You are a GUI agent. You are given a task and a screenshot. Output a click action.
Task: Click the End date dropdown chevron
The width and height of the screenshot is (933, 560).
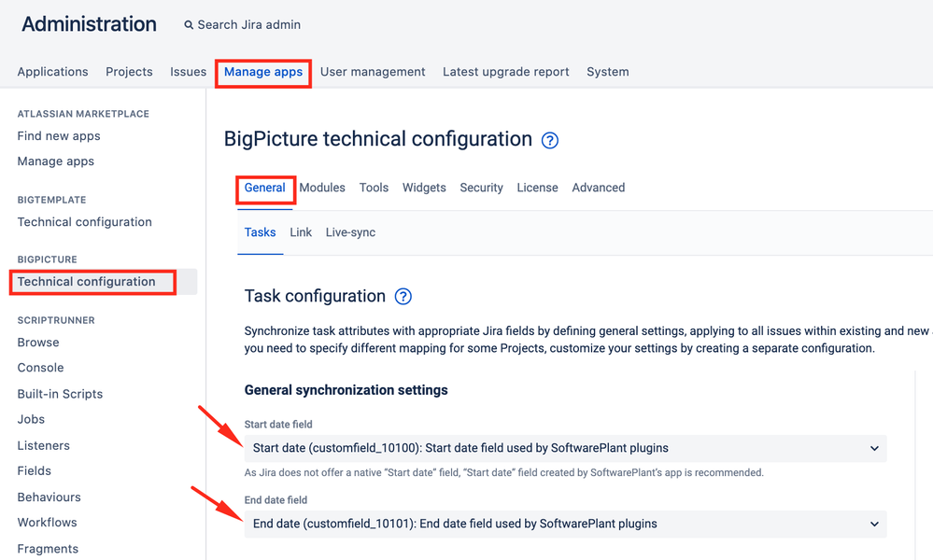(874, 524)
